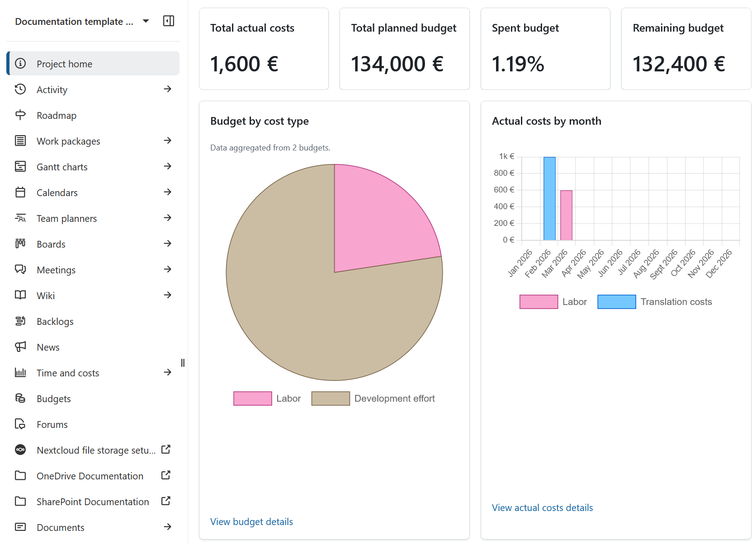Expand the Time and costs submenu
756x544 pixels.
click(x=168, y=372)
